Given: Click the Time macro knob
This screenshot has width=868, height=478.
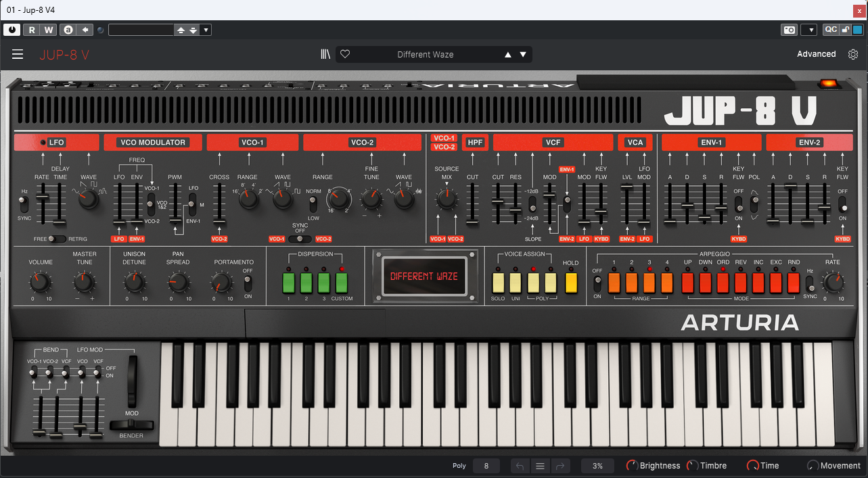Looking at the screenshot, I should pos(752,466).
